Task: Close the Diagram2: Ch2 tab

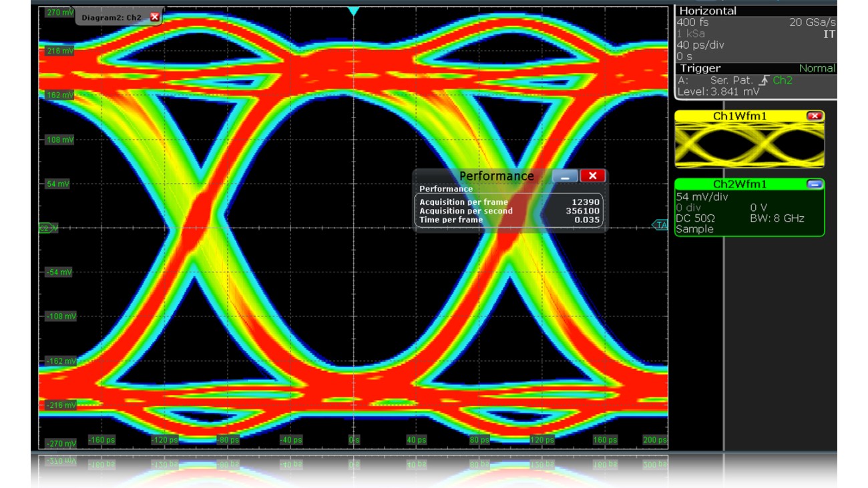Action: [155, 17]
